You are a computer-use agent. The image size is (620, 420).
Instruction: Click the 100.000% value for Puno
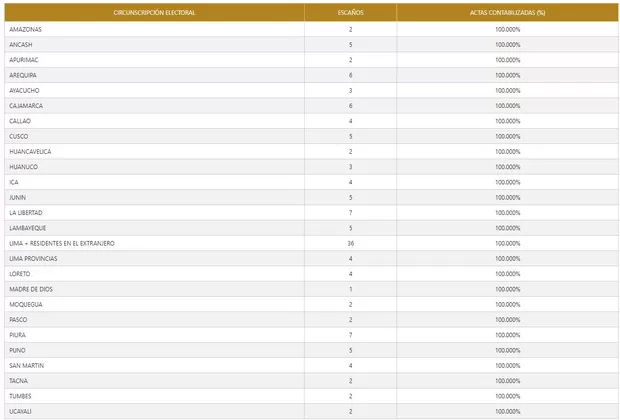(x=508, y=350)
